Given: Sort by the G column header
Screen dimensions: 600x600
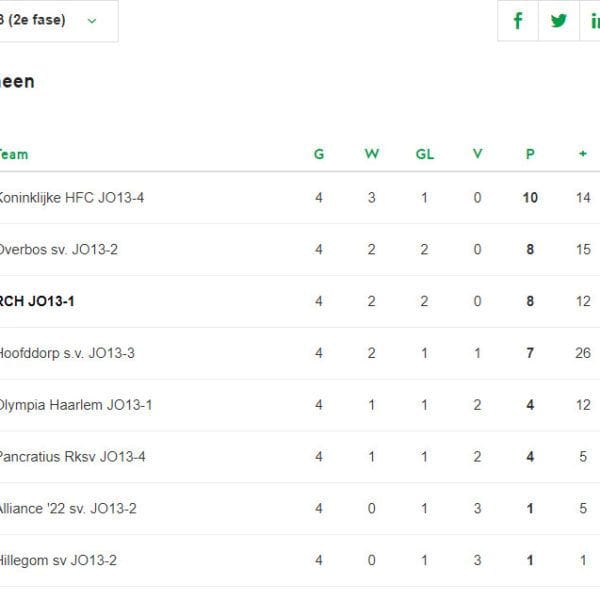Looking at the screenshot, I should coord(319,154).
